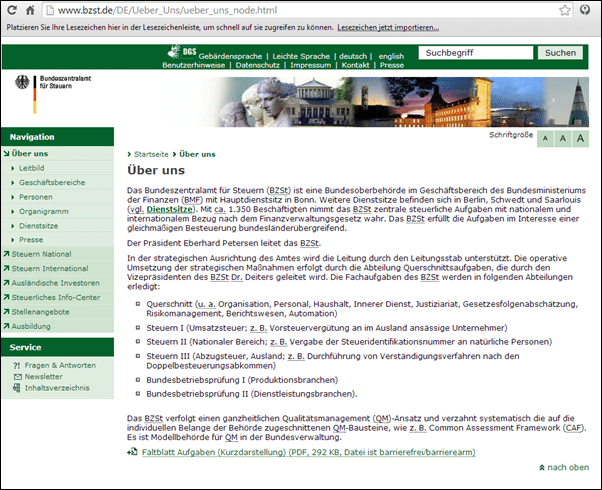
Task: Open Impressum in the header
Action: (311, 65)
